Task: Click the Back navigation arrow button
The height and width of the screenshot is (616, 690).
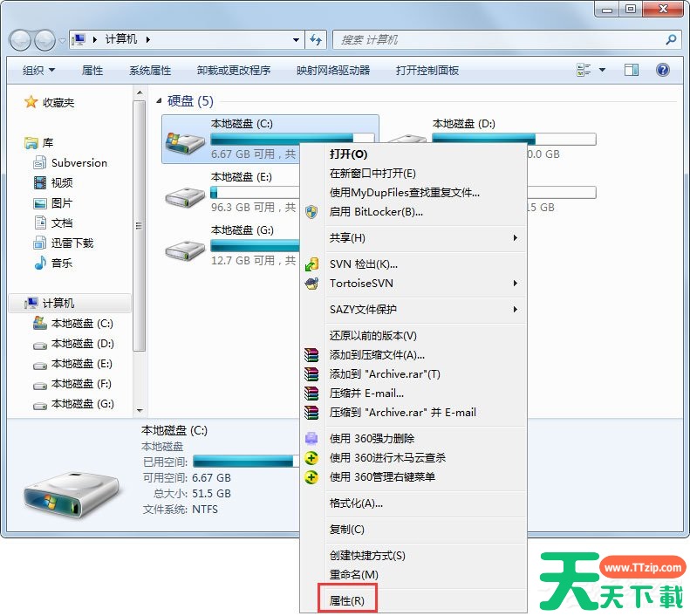Action: coord(21,40)
